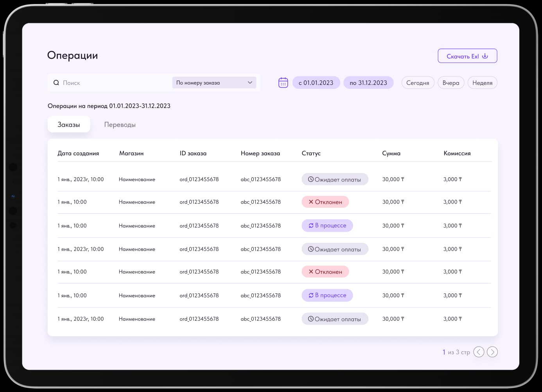Click the calendar date picker icon

[283, 83]
